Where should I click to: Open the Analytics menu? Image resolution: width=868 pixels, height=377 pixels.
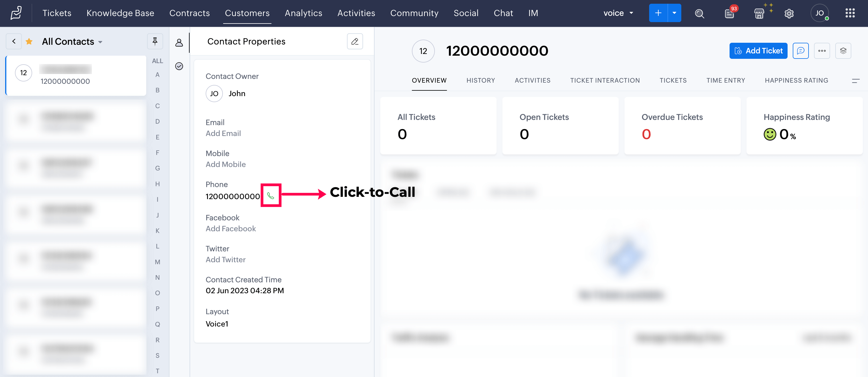click(x=303, y=13)
